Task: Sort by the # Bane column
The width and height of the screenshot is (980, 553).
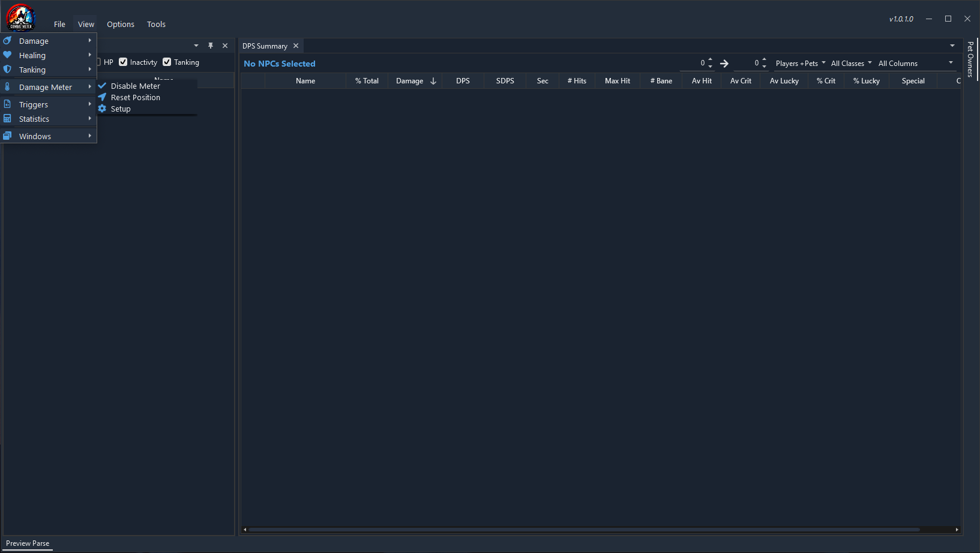Action: 661,81
